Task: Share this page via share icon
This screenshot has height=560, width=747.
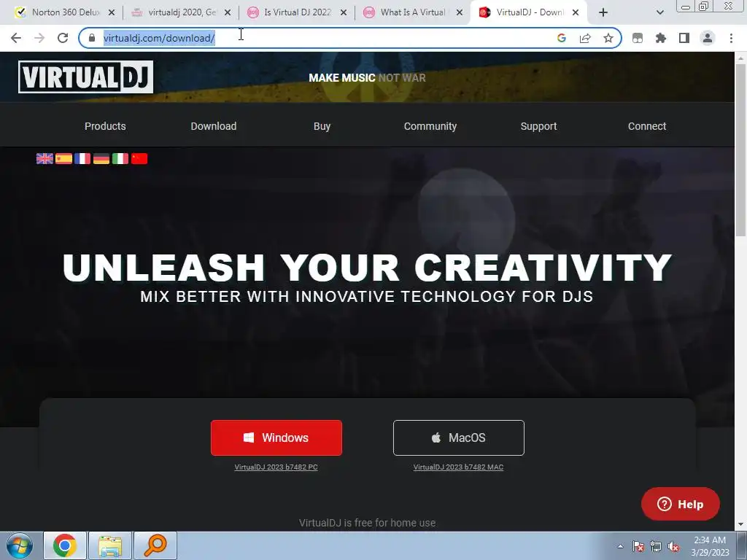Action: pos(585,38)
